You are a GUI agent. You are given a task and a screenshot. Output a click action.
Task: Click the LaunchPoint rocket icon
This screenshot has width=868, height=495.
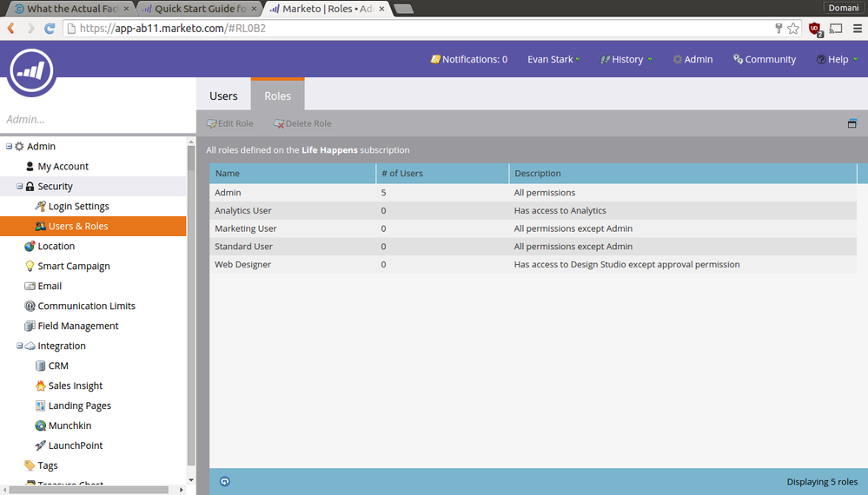coord(41,445)
